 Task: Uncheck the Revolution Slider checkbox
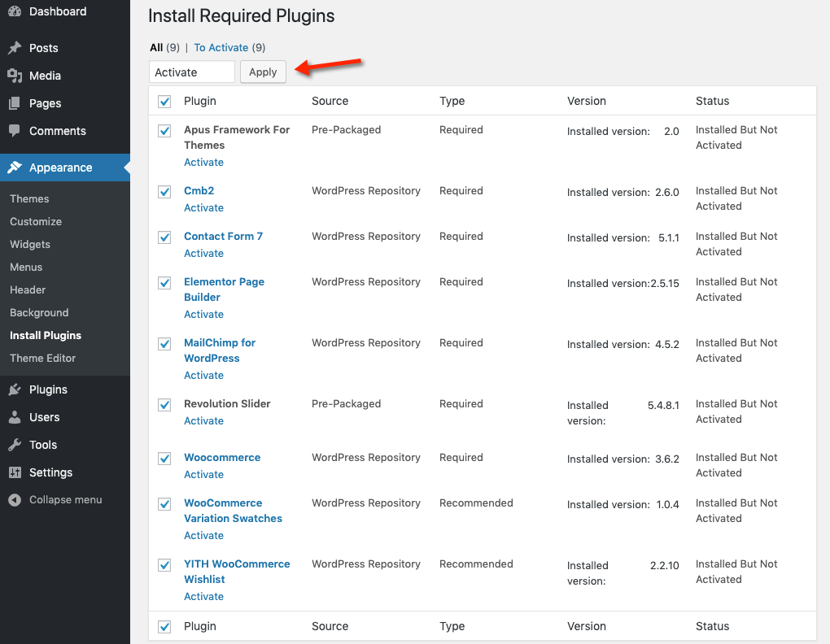point(164,404)
